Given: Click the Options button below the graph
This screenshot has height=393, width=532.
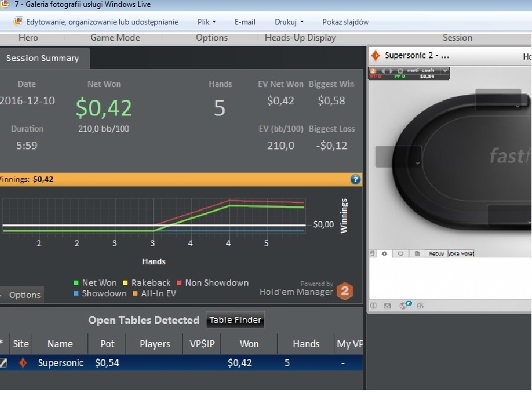Looking at the screenshot, I should [x=23, y=294].
